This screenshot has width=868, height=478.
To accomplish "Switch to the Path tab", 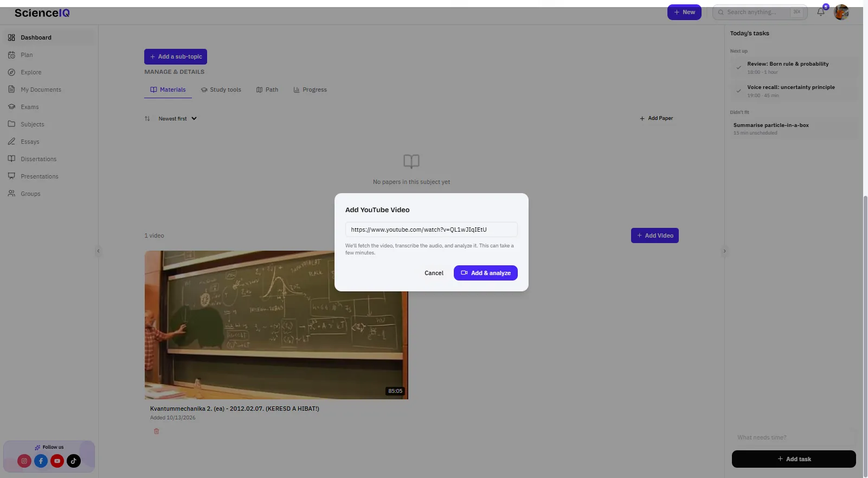I will click(x=267, y=90).
